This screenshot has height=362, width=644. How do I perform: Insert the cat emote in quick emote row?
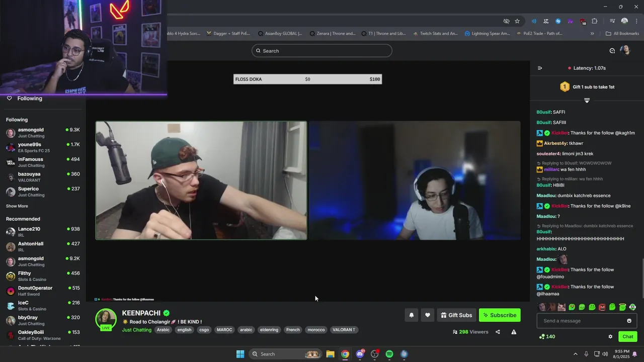click(x=562, y=307)
